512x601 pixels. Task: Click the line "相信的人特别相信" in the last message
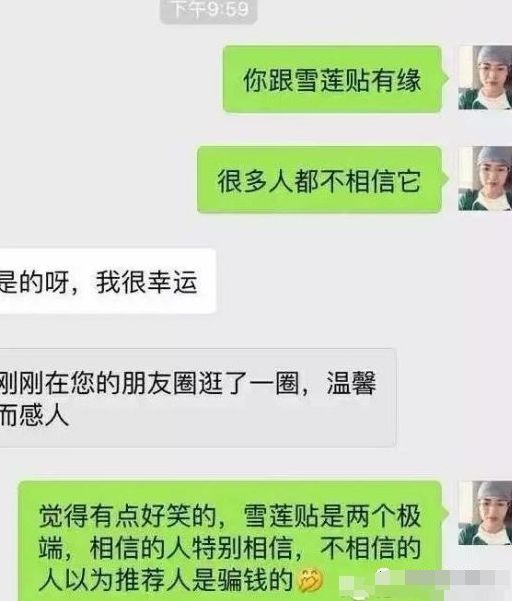point(191,548)
